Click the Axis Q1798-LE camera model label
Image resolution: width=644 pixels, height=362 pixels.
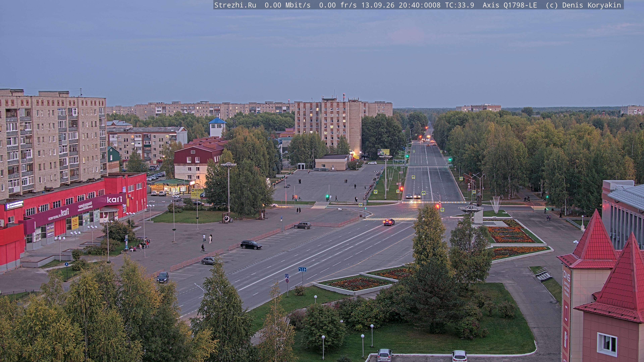click(510, 5)
